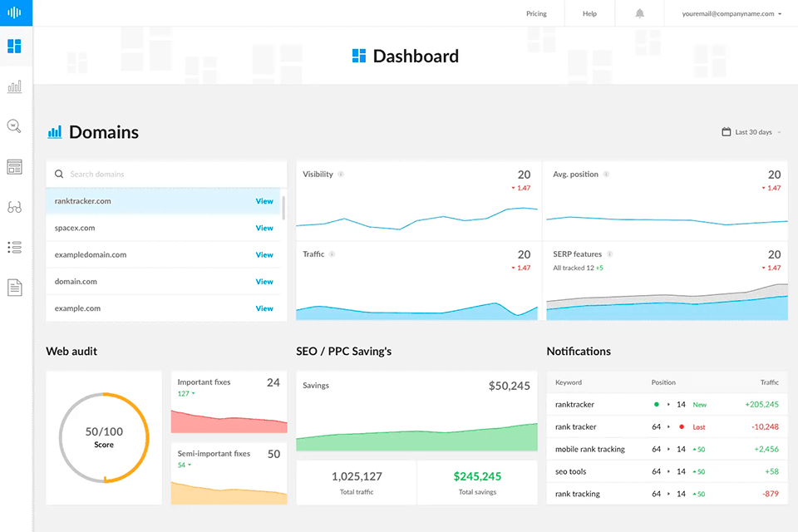The width and height of the screenshot is (798, 532).
Task: Click the Dashboard title grid icon
Action: (x=359, y=56)
